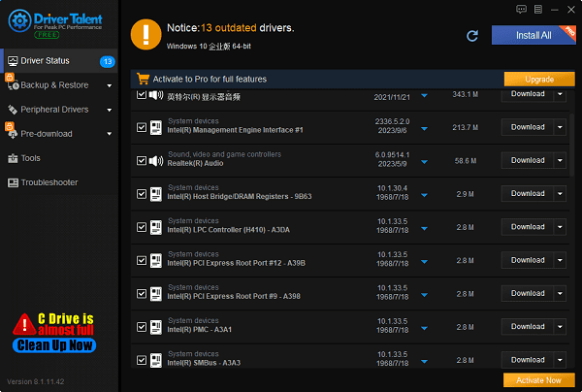Click the 58.6 M size value
This screenshot has height=392, width=582.
pos(466,161)
